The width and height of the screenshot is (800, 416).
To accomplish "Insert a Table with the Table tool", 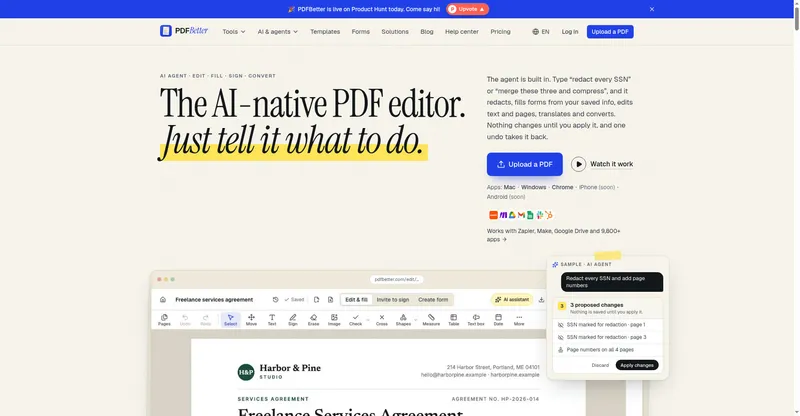I will [x=454, y=320].
